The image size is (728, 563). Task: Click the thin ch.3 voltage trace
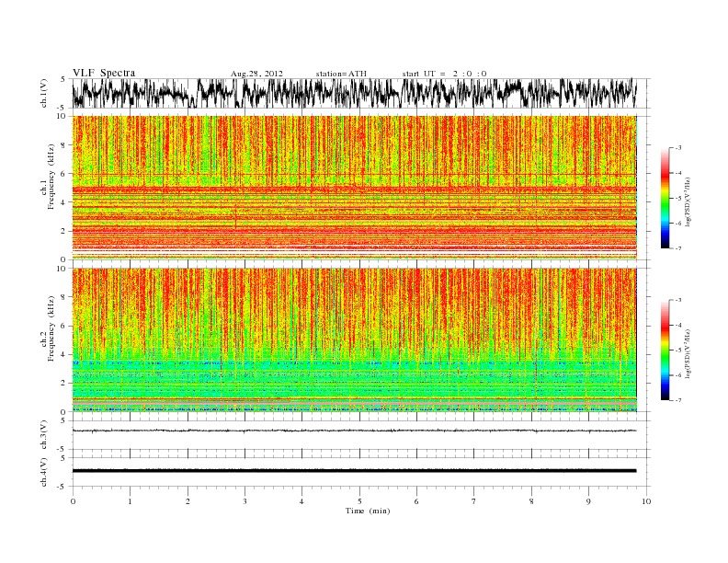coord(354,431)
